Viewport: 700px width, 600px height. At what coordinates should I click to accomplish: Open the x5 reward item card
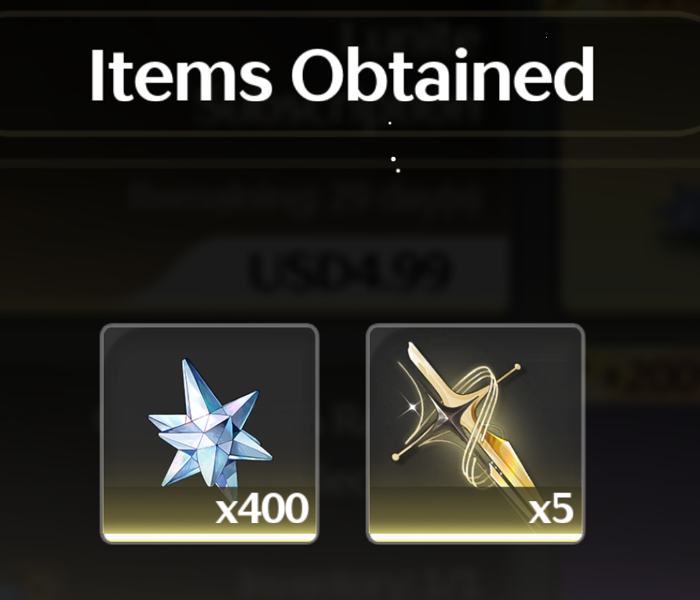tap(476, 434)
